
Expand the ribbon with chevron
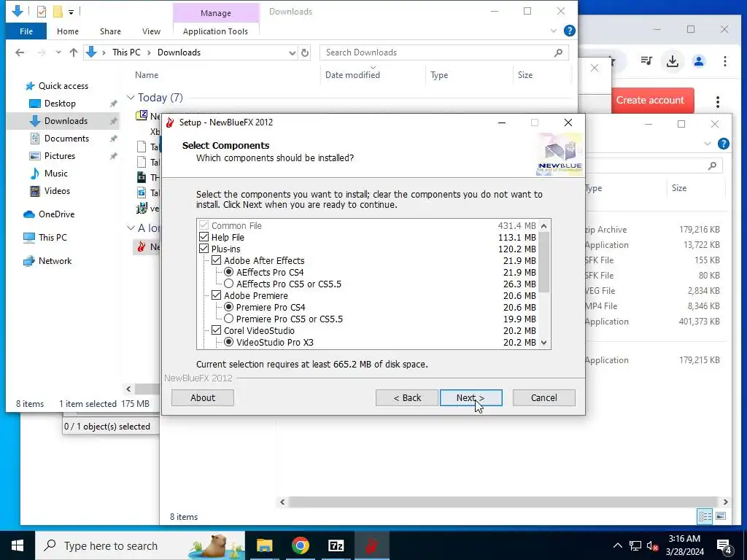(554, 31)
